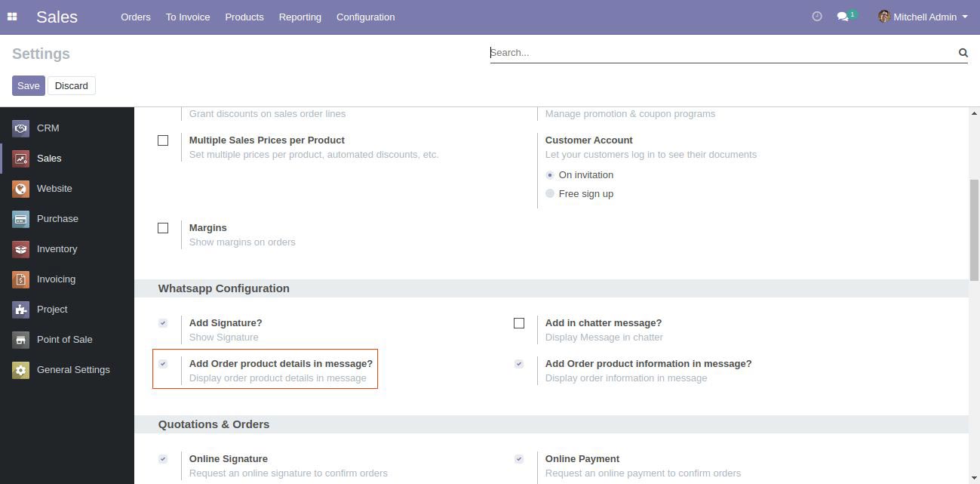This screenshot has height=484, width=980.
Task: Select the Invoicing settings icon
Action: (21, 279)
